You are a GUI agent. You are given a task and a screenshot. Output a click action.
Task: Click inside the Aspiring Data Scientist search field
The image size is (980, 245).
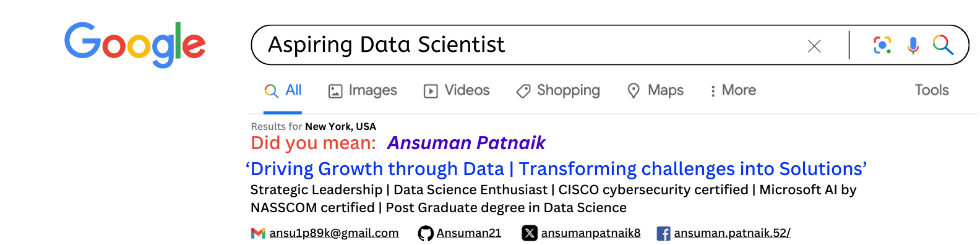coord(526,45)
